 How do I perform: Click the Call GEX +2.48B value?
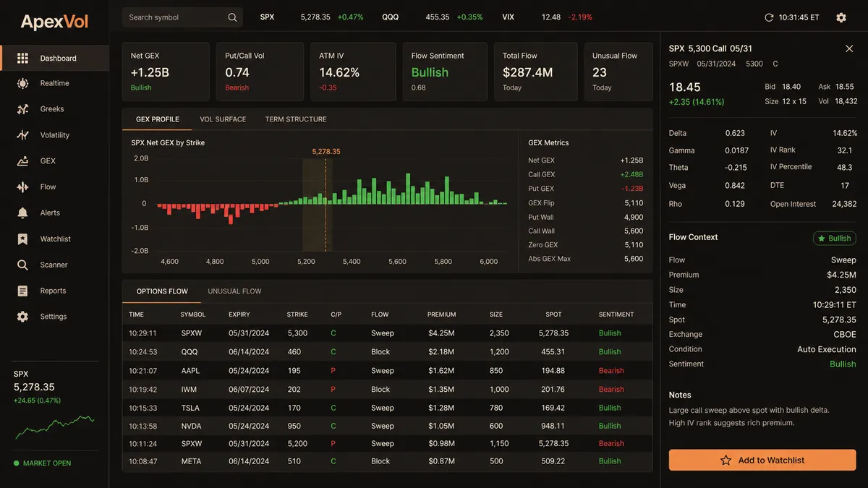click(631, 174)
